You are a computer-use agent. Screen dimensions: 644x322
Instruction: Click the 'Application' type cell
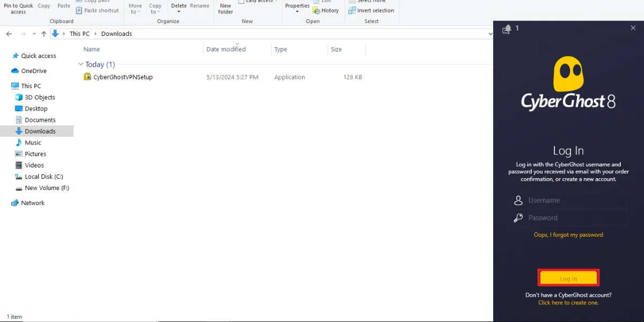[290, 77]
